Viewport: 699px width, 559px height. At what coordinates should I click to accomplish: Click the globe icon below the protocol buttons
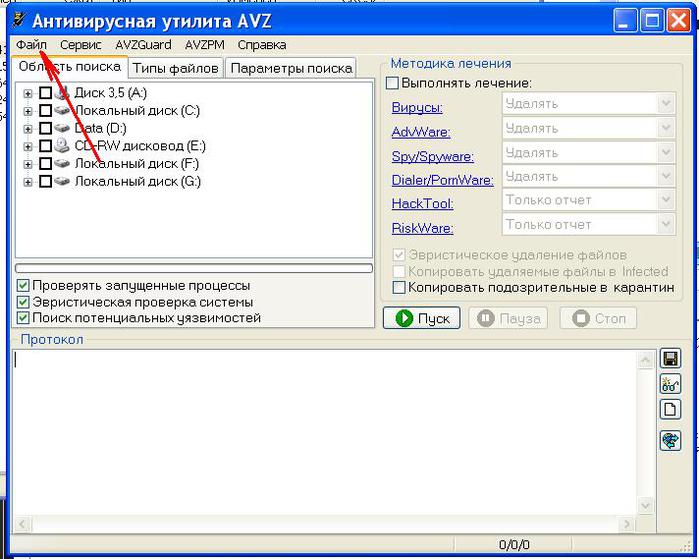tap(670, 441)
